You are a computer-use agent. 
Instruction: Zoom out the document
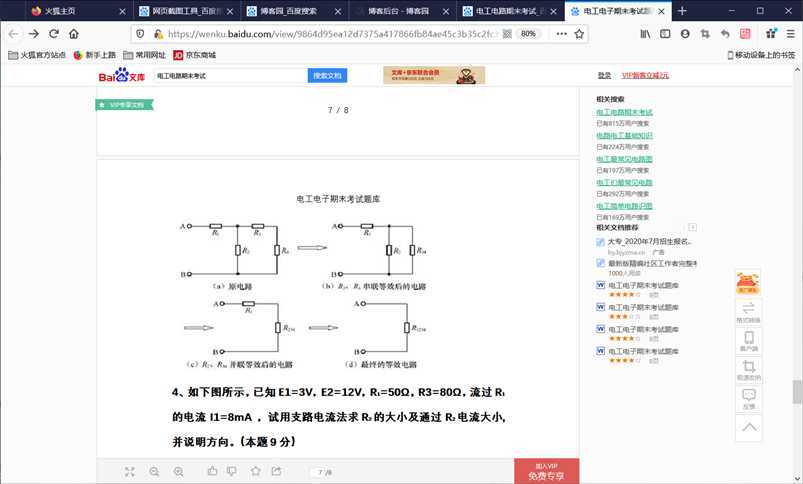pos(154,472)
